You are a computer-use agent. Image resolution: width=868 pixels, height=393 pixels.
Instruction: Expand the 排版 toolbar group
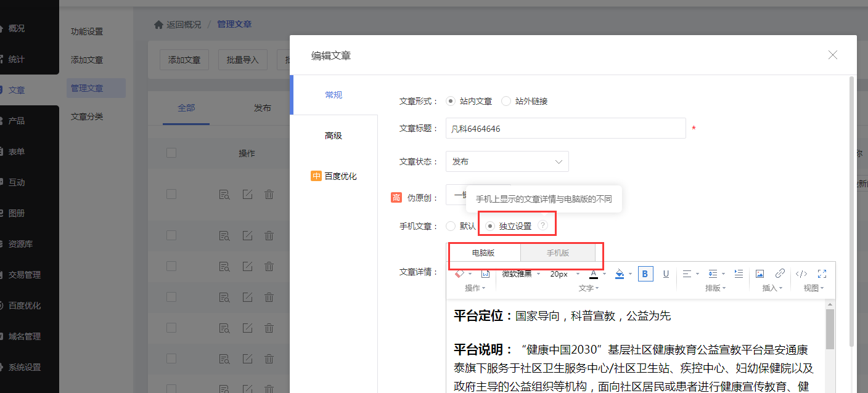[x=715, y=288]
